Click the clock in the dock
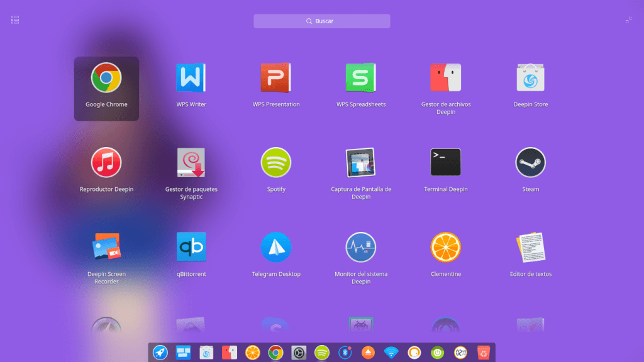644x362 pixels. [460, 353]
